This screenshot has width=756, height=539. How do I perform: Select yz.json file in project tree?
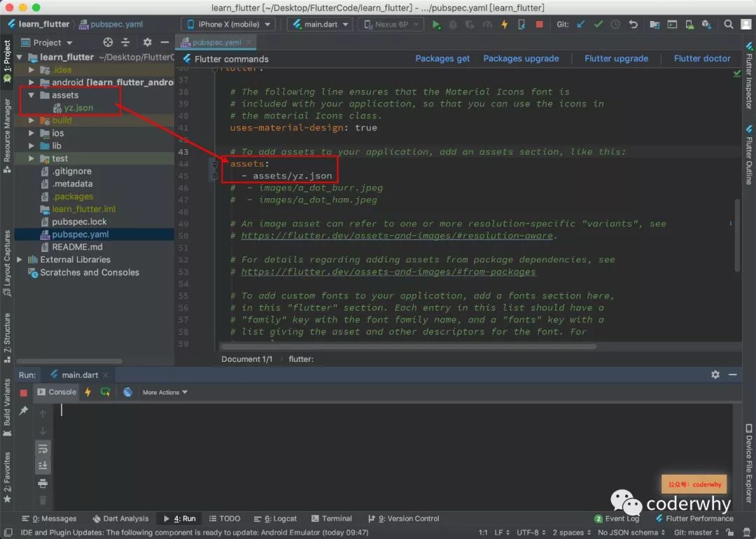click(x=78, y=108)
